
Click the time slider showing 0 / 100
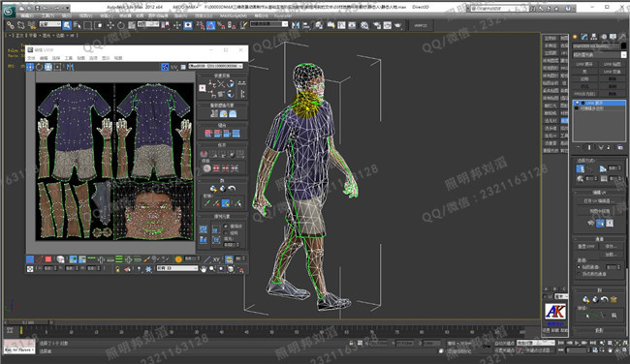pyautogui.click(x=28, y=322)
